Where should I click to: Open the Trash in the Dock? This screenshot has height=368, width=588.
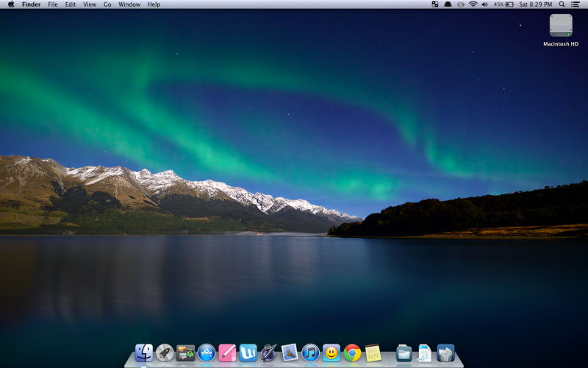445,353
